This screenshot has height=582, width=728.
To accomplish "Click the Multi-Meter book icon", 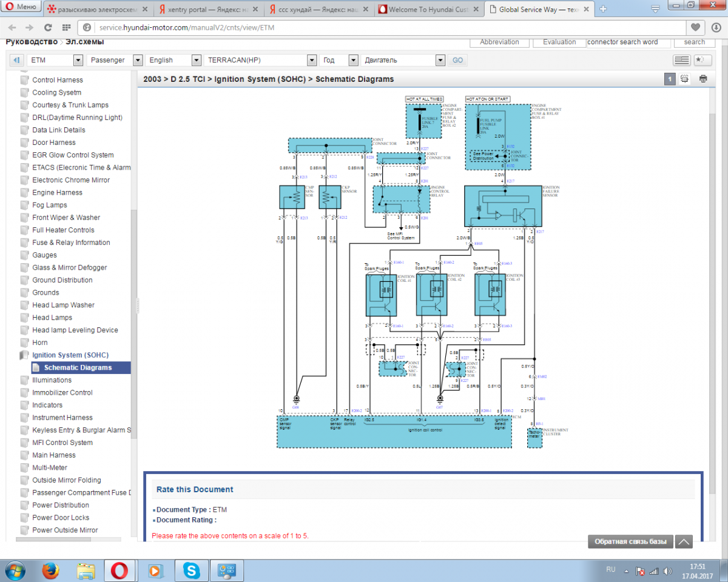I will [x=24, y=467].
